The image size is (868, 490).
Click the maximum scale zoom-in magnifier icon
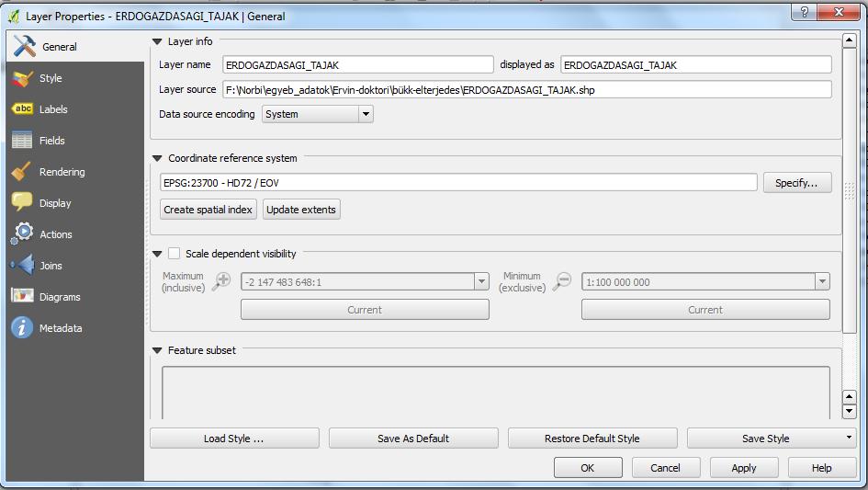click(x=221, y=280)
